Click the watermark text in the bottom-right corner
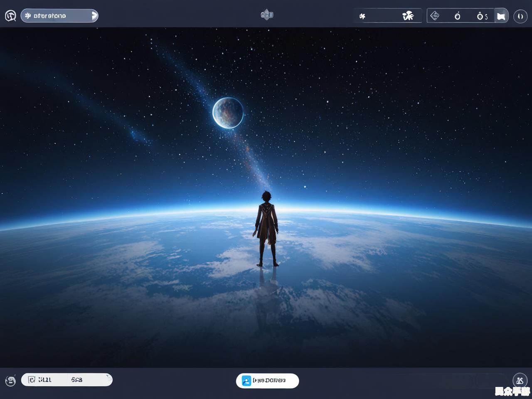 point(512,391)
